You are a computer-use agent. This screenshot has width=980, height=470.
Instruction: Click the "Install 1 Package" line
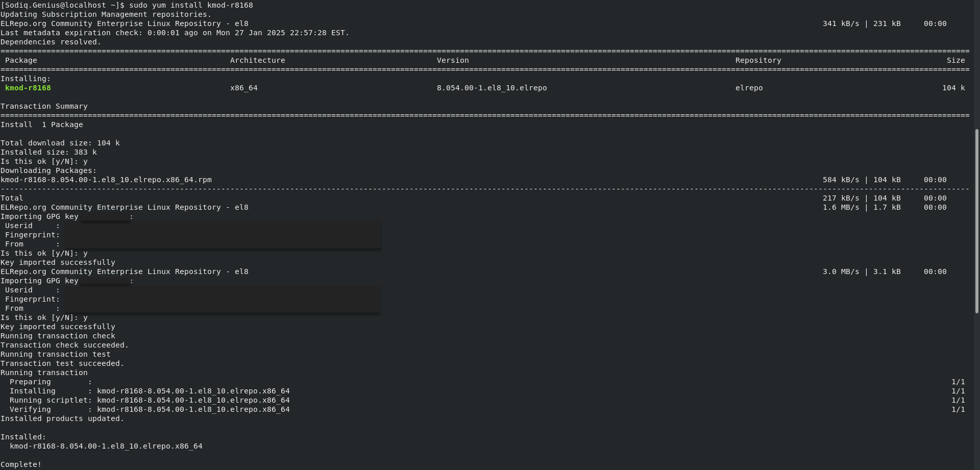coord(42,125)
